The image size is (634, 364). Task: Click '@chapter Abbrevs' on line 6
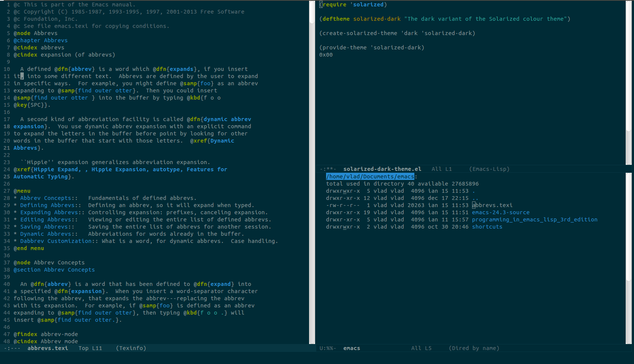pos(41,40)
